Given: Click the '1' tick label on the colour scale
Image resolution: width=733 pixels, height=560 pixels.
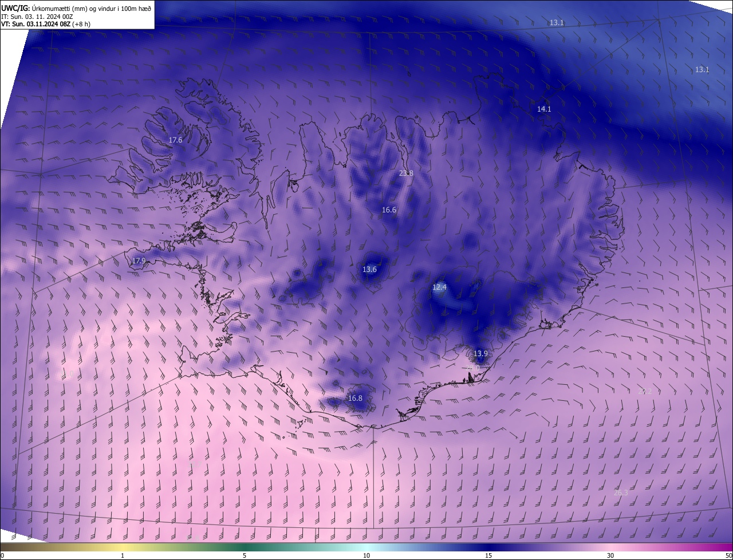Looking at the screenshot, I should (x=123, y=555).
